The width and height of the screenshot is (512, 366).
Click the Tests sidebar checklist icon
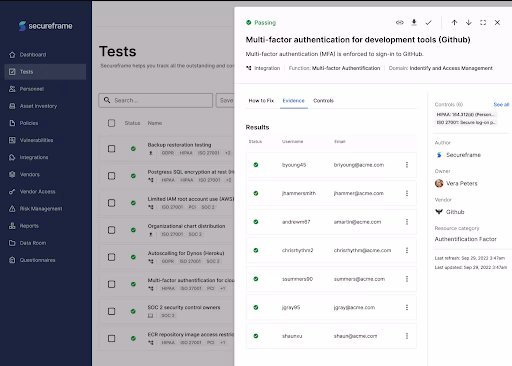[12, 72]
